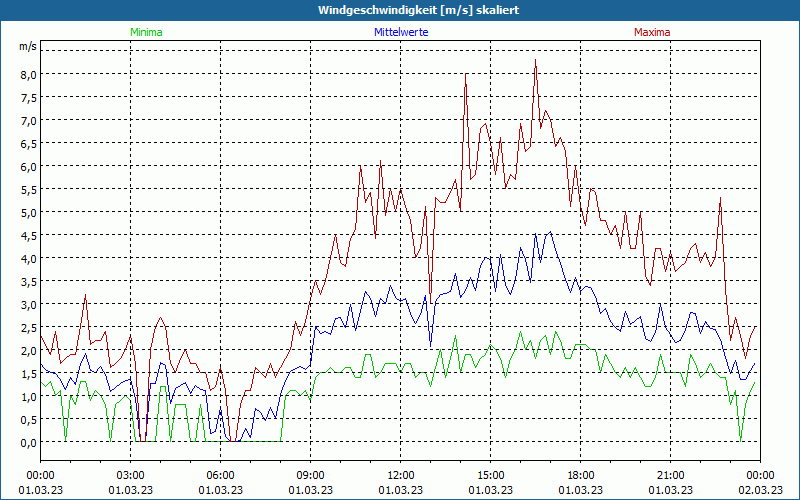Screen dimensions: 800x500
Task: Click the 1,5 y-axis value
Action: (x=29, y=373)
